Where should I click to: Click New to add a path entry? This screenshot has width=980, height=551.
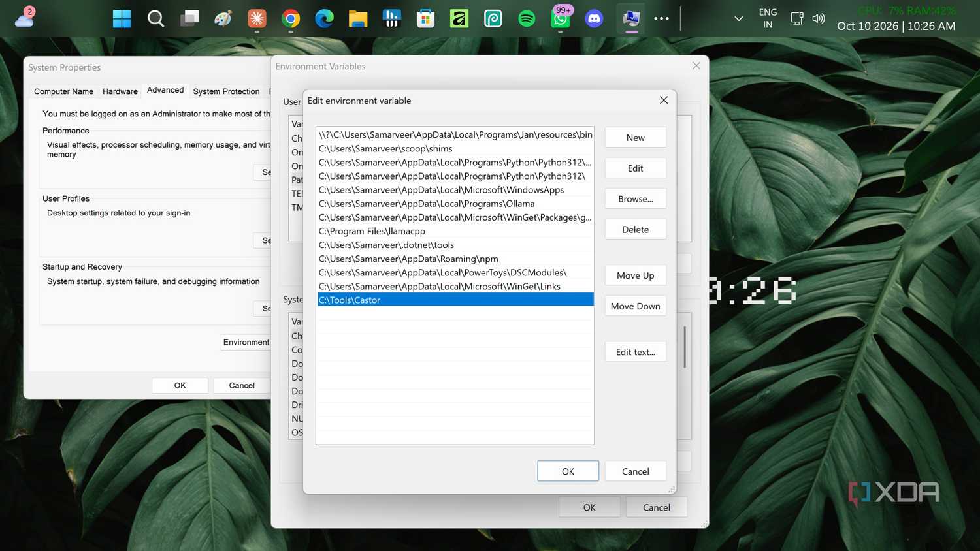636,138
